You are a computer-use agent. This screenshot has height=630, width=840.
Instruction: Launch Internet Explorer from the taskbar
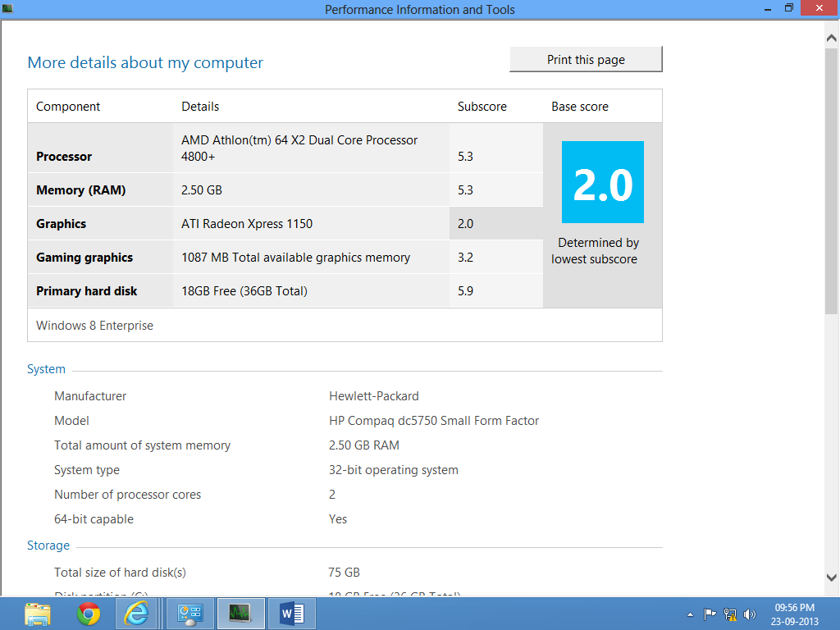coord(138,614)
